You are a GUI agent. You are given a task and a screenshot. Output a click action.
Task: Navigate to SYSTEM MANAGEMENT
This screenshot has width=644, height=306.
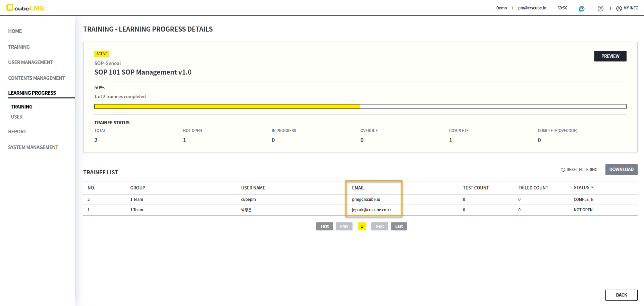33,147
